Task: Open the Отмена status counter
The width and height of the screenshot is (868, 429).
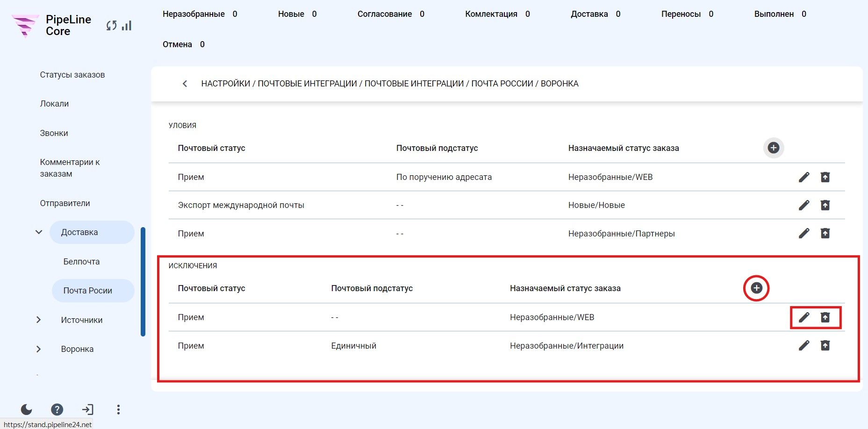Action: (x=184, y=44)
